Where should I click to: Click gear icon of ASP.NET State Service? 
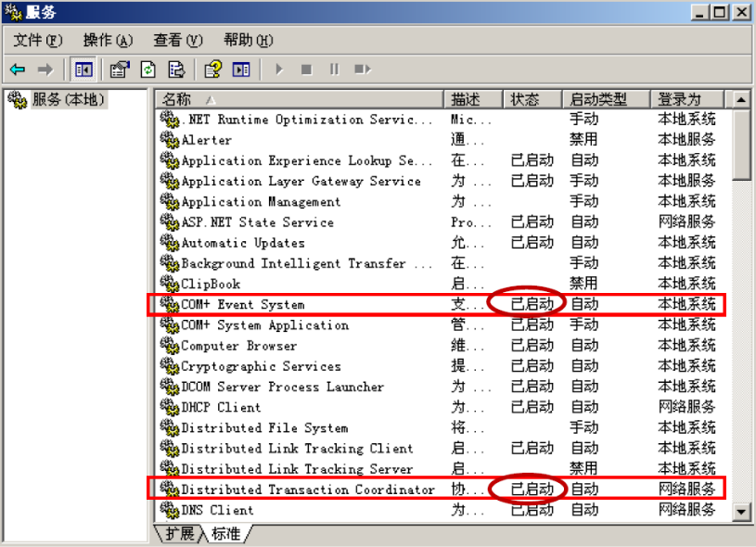pyautogui.click(x=169, y=222)
